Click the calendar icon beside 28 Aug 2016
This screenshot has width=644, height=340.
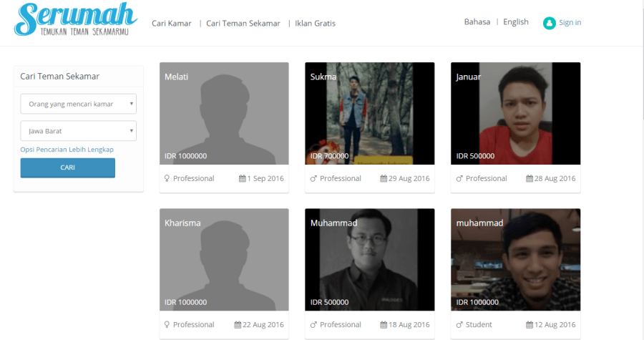pos(530,179)
